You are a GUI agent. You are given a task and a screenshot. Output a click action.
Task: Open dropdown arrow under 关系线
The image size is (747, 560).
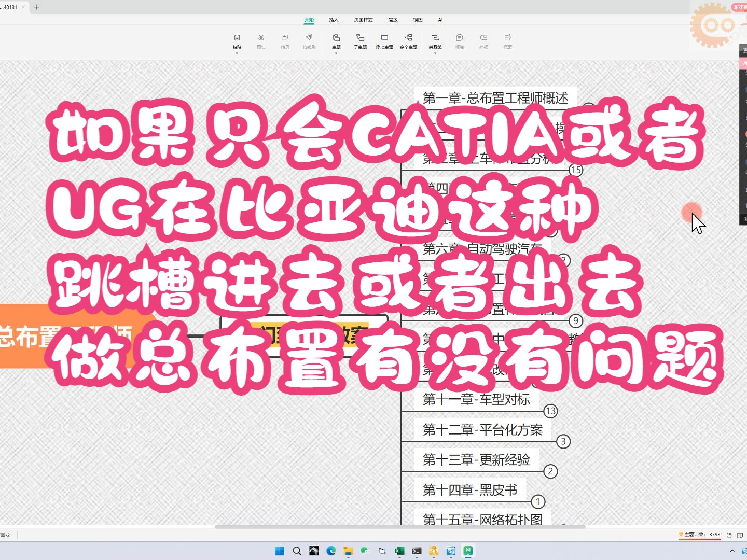point(435,53)
